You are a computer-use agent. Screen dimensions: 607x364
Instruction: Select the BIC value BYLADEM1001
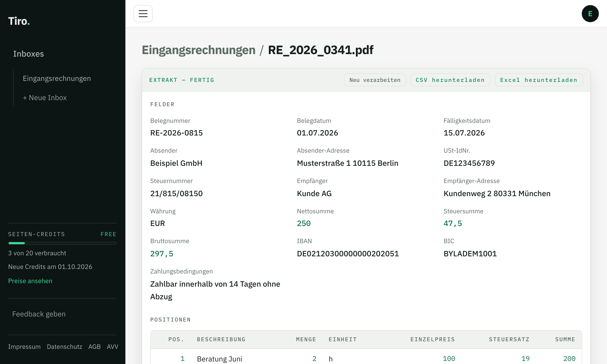point(470,254)
